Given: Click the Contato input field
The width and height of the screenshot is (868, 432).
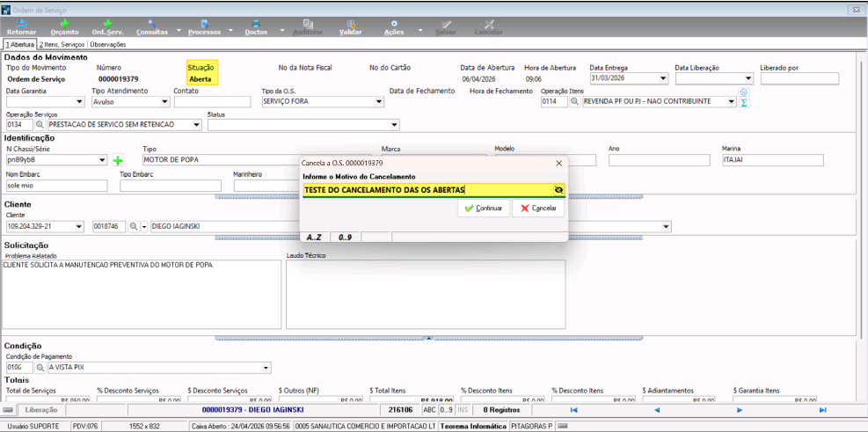Looking at the screenshot, I should click(212, 102).
